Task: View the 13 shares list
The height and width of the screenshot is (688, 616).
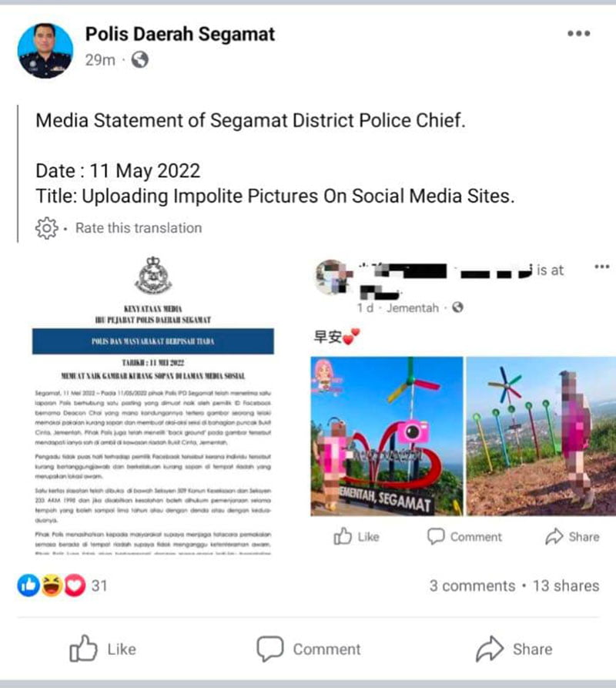Action: tap(566, 586)
